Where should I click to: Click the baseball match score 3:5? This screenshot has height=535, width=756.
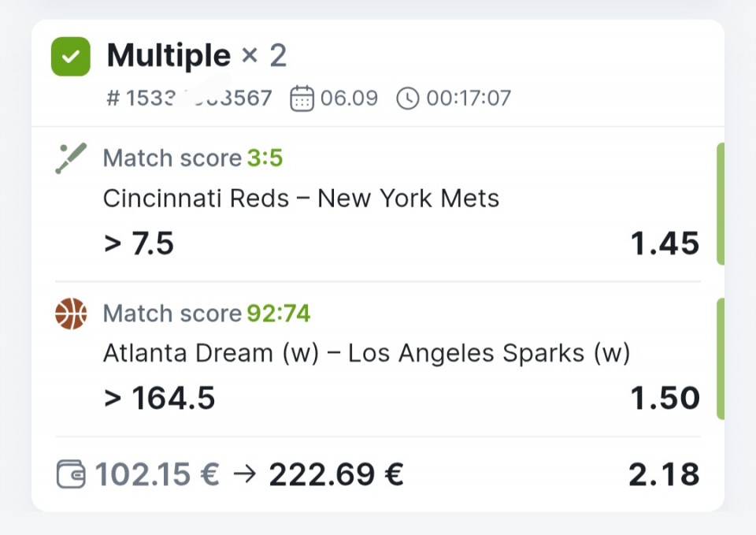coord(265,158)
